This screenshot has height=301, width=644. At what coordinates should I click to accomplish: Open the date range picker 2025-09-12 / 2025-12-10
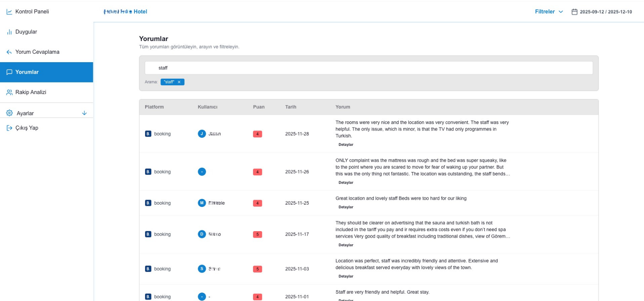point(606,12)
